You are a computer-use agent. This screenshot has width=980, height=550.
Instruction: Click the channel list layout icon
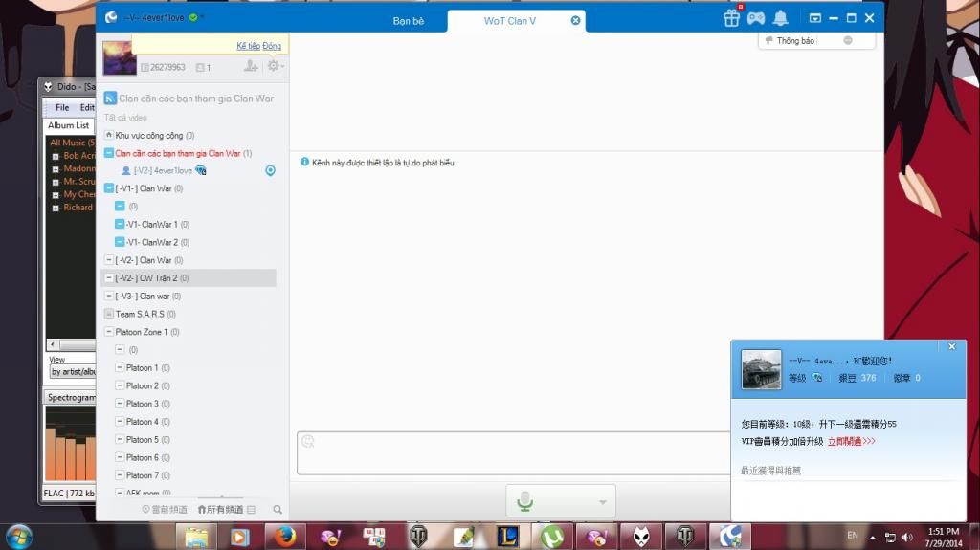coord(252,510)
